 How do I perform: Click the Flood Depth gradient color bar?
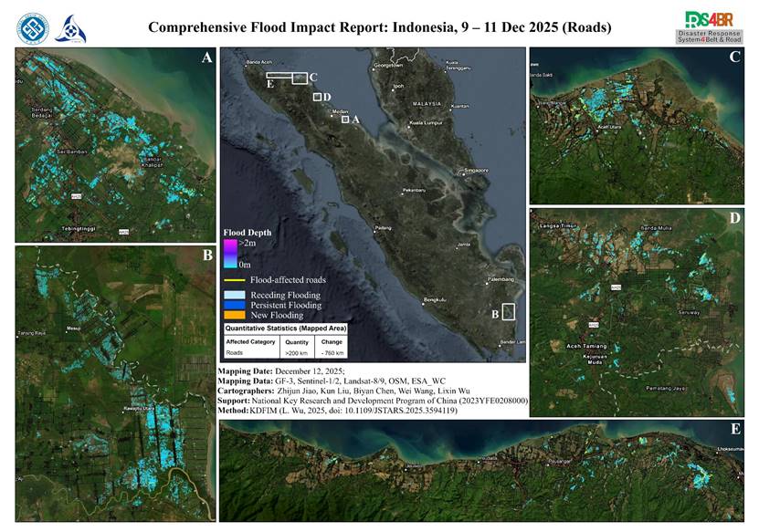pos(230,253)
